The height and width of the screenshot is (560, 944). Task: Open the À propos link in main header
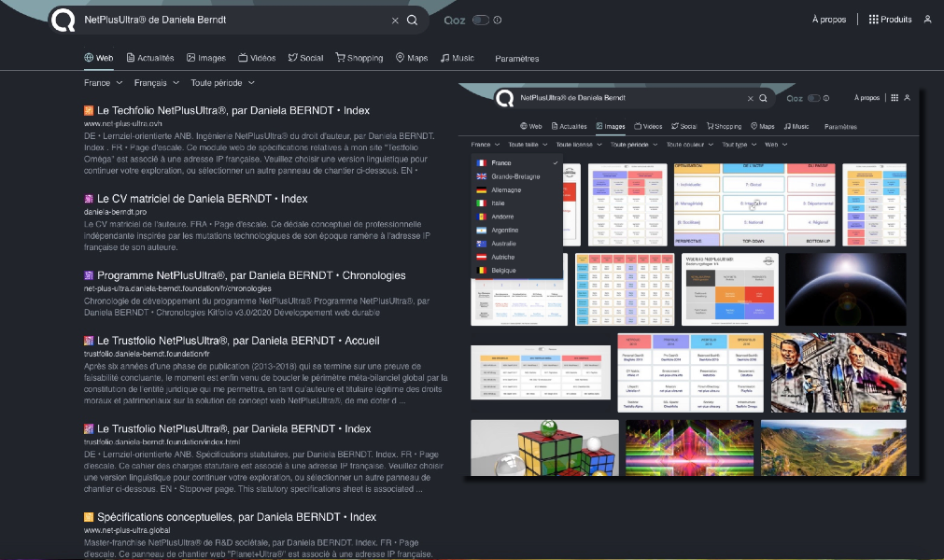click(829, 20)
